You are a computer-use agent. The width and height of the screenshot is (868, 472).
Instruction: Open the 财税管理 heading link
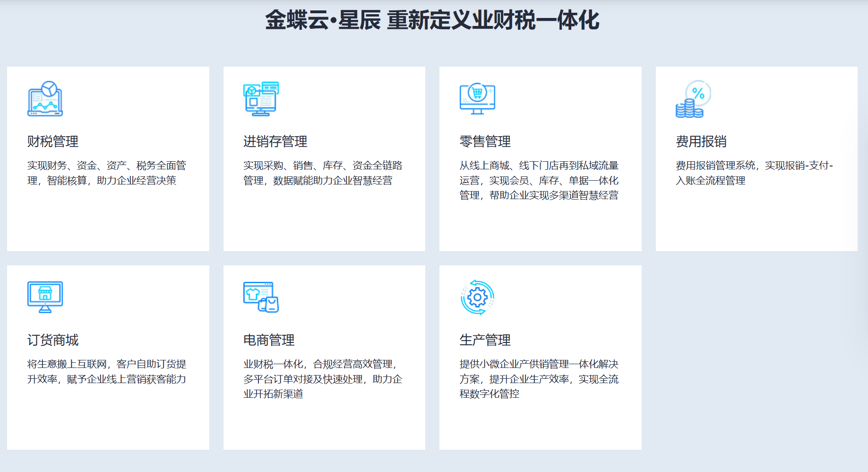pyautogui.click(x=53, y=141)
